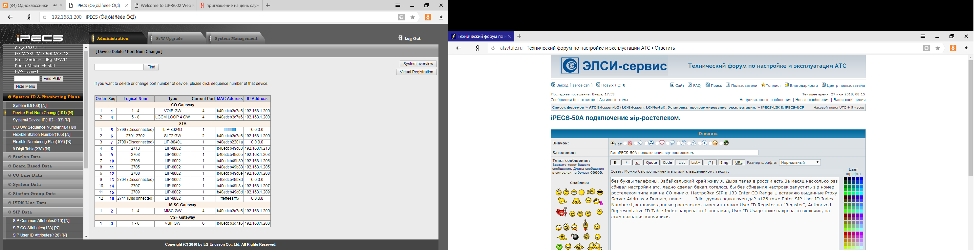This screenshot has width=980, height=250.
Task: Open the font size dropdown showing Нормальный
Action: point(800,162)
